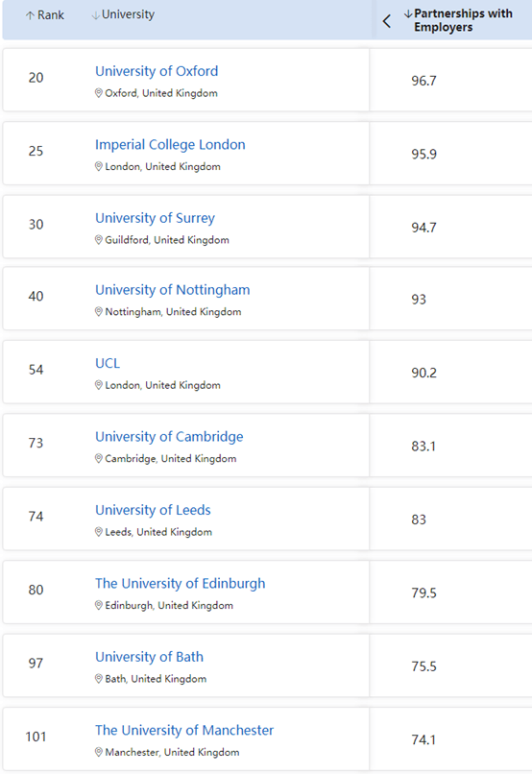Open the University of Oxford link
Image resolution: width=532 pixels, height=774 pixels.
pyautogui.click(x=157, y=71)
